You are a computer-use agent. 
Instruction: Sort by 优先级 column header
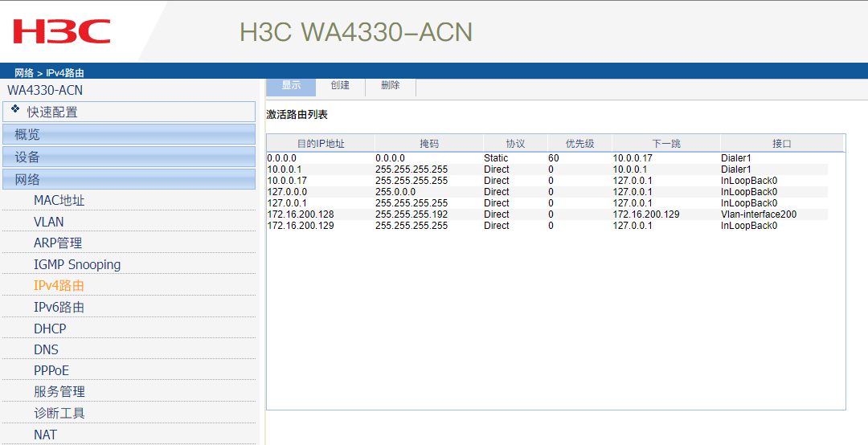tap(579, 144)
